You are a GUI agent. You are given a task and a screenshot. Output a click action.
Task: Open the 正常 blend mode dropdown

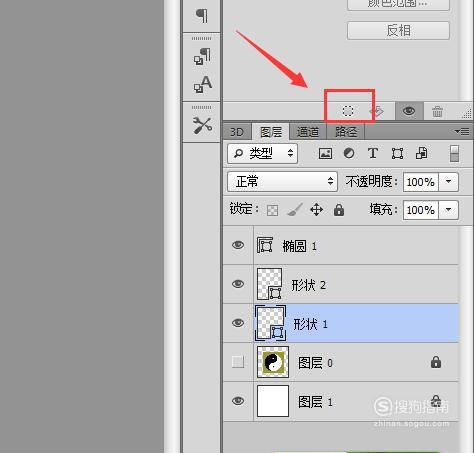pos(283,182)
